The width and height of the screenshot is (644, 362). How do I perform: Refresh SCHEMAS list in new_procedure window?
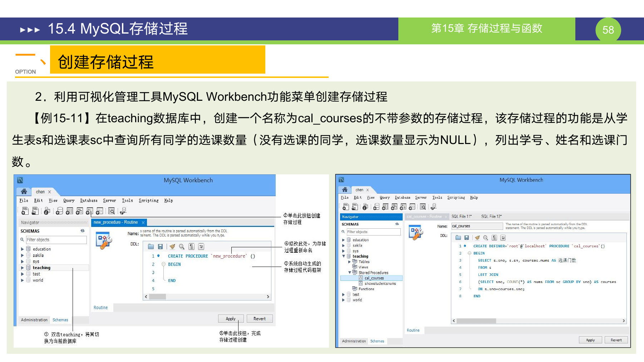tap(83, 231)
